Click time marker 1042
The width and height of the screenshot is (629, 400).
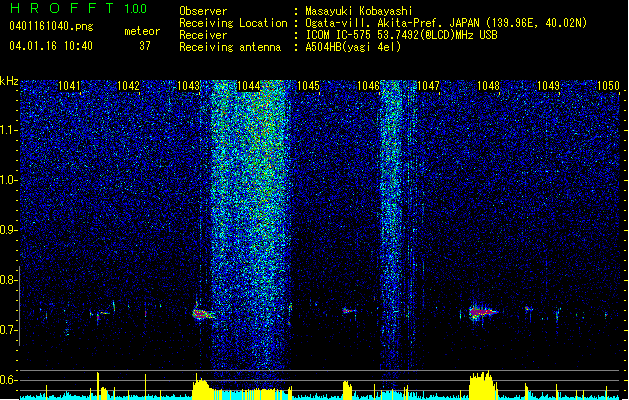tap(128, 86)
